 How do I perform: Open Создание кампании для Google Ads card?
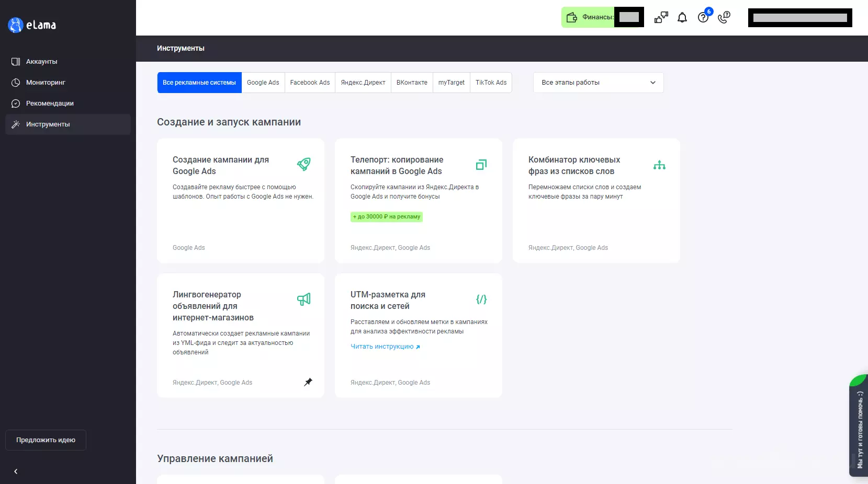(241, 201)
